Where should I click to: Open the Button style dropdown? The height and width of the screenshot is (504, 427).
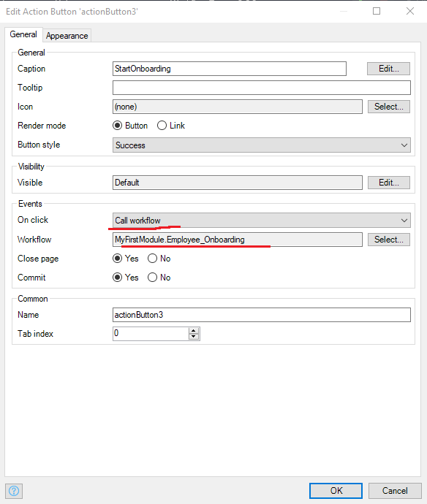[262, 145]
